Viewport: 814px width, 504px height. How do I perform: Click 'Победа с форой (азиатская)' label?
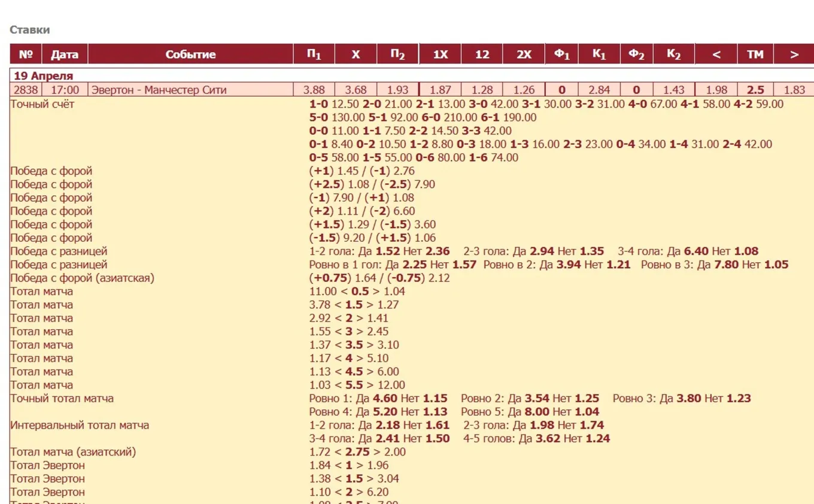click(83, 278)
